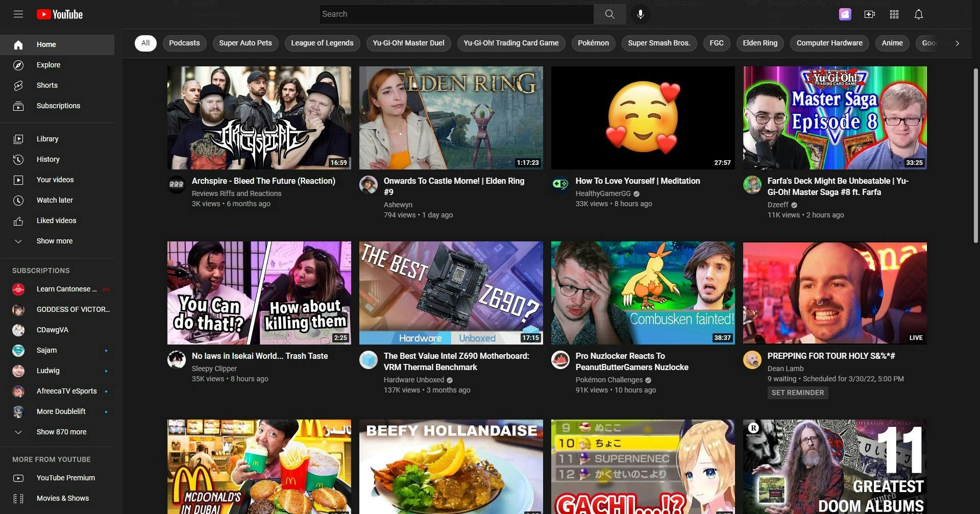Open Shorts in the sidebar
The width and height of the screenshot is (980, 514).
[x=57, y=86]
